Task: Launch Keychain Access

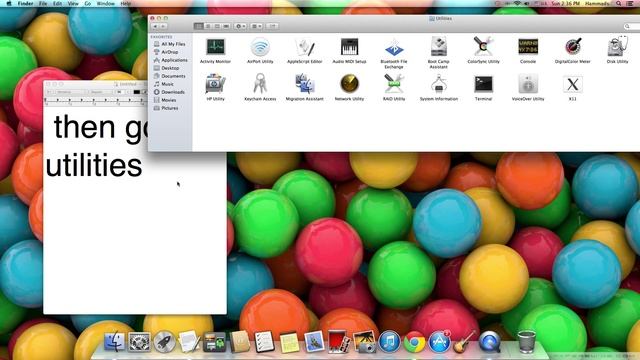Action: click(260, 87)
